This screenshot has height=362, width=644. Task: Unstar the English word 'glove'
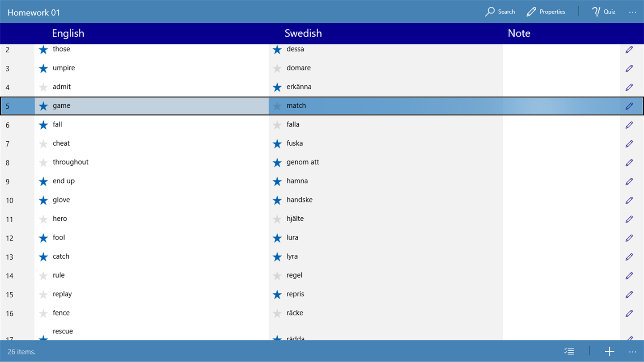[43, 200]
